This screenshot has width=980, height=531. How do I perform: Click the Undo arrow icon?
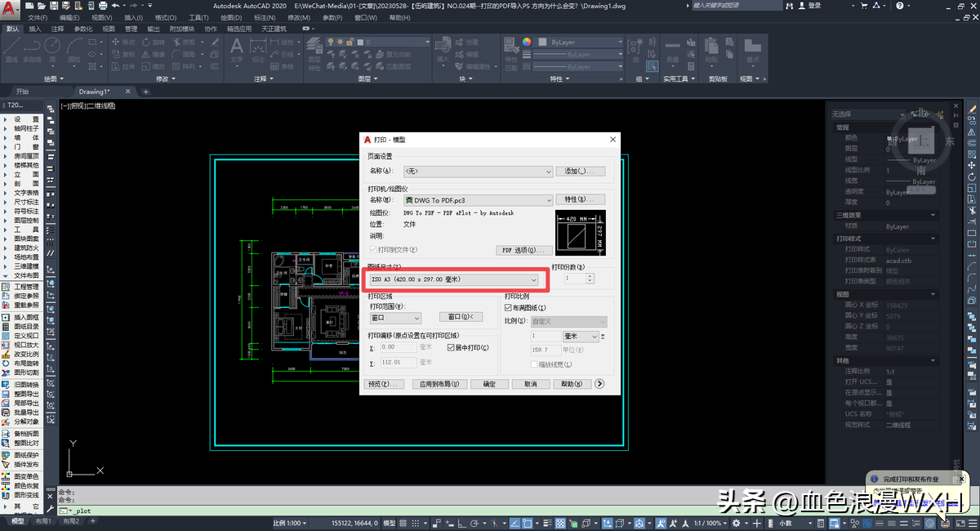(116, 5)
